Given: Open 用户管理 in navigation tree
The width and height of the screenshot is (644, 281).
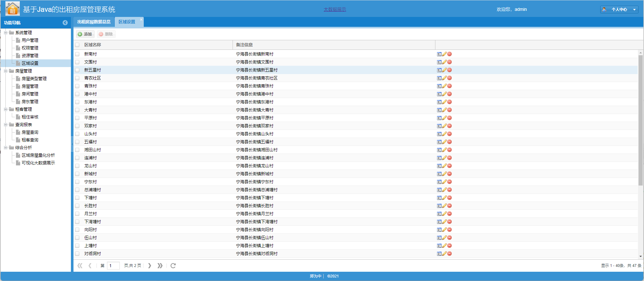Looking at the screenshot, I should 30,40.
